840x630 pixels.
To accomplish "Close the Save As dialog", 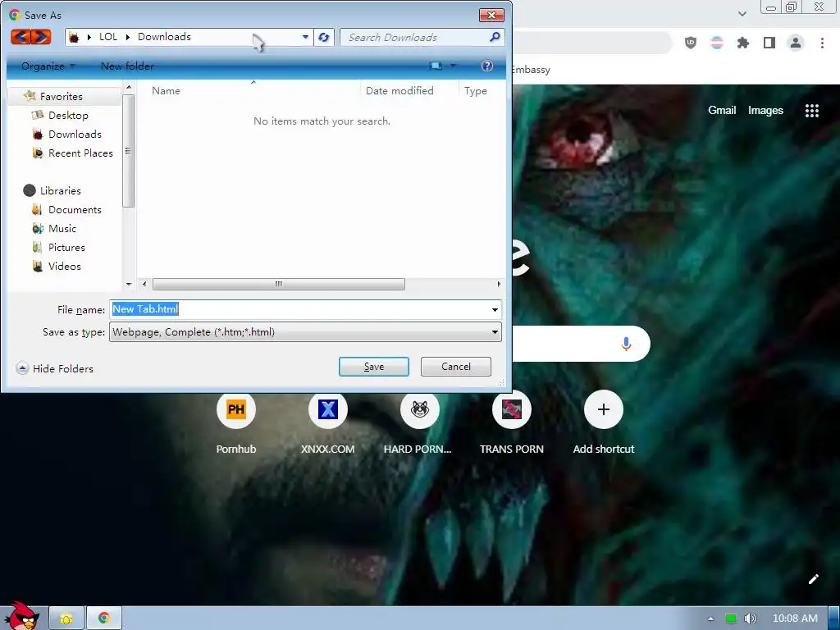I will (x=491, y=15).
